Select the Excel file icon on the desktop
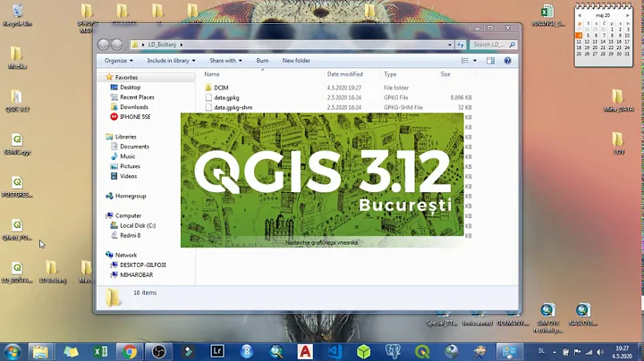Viewport: 644px width, 361px height. (547, 15)
